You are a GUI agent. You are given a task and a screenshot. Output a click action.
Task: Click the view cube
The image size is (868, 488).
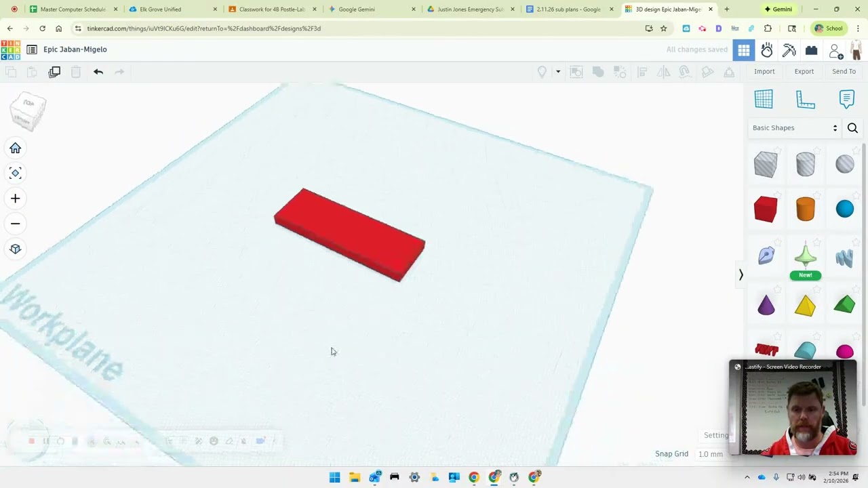coord(28,111)
